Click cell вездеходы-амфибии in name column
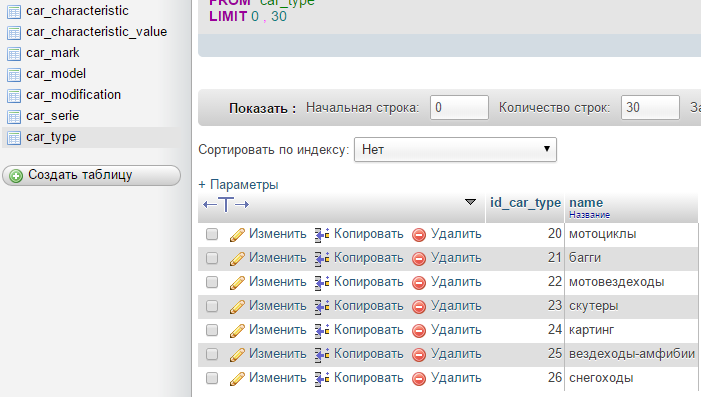Viewport: 701px width, 397px height. pos(632,354)
